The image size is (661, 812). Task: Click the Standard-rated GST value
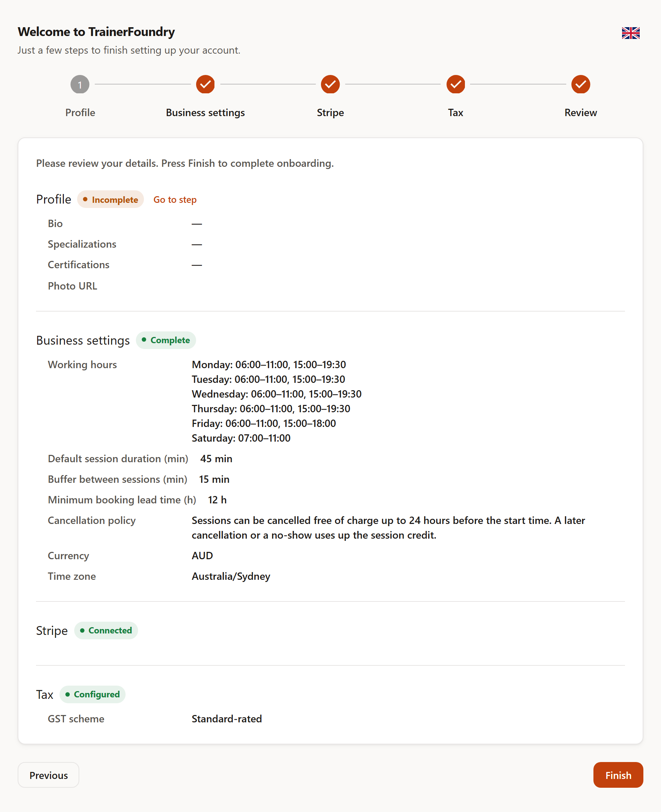pos(227,719)
